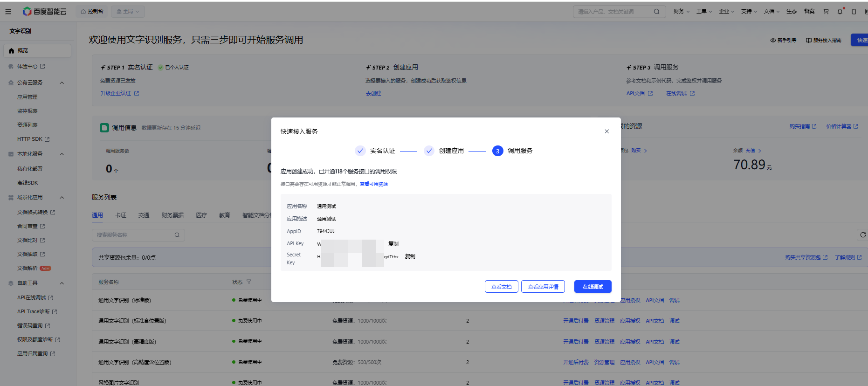The height and width of the screenshot is (386, 868).
Task: Open HTTP SDK link in sidebar
Action: 33,139
